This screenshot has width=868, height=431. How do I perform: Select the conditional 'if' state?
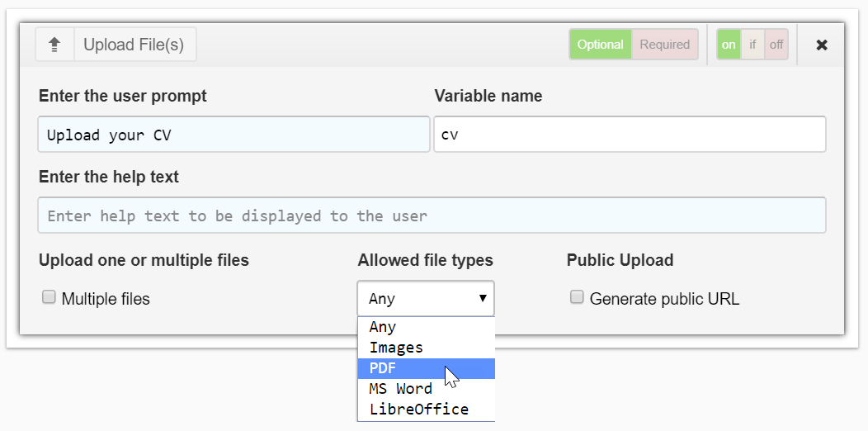pos(752,45)
